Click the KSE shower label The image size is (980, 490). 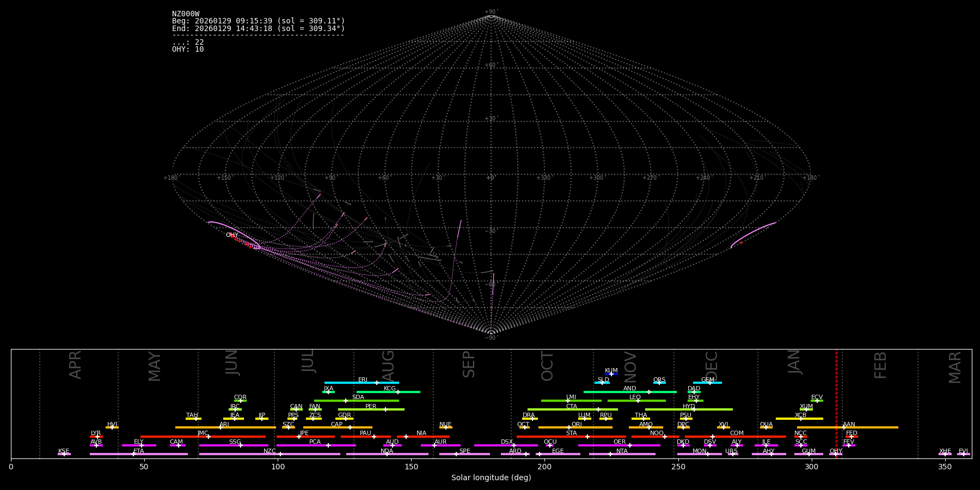click(64, 451)
